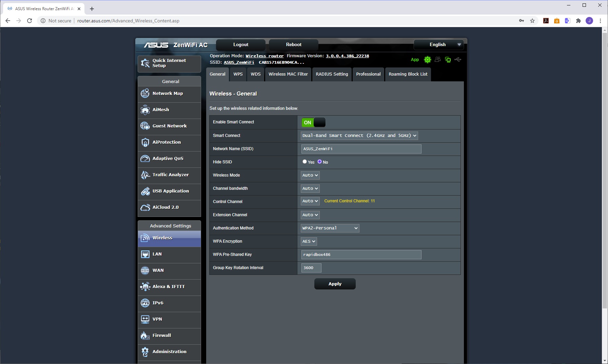Click the AiMesh sidebar icon
This screenshot has height=364, width=608.
[145, 110]
